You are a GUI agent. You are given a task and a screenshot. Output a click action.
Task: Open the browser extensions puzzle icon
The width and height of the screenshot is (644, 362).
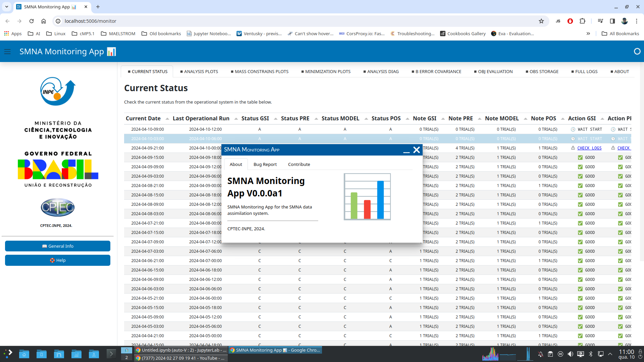tap(582, 21)
